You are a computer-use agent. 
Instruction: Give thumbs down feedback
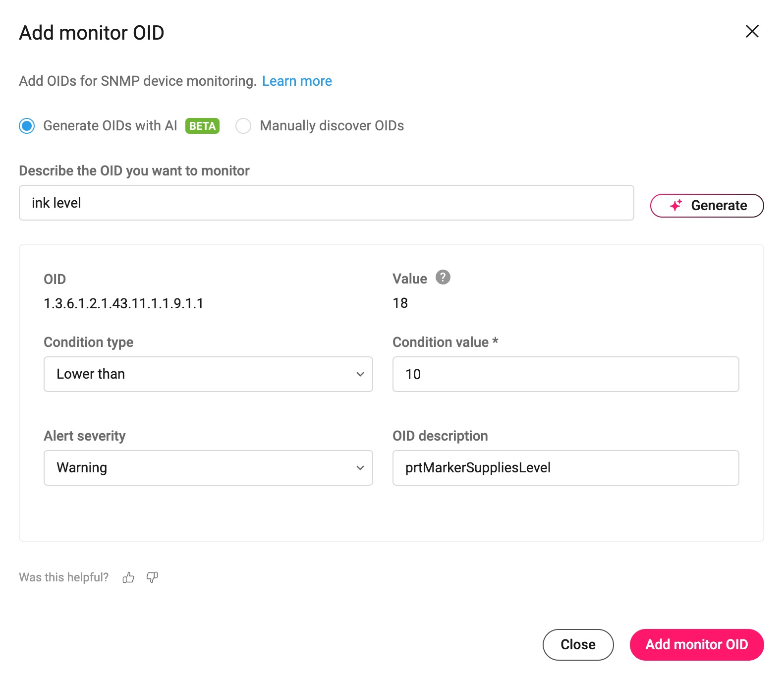coord(152,577)
